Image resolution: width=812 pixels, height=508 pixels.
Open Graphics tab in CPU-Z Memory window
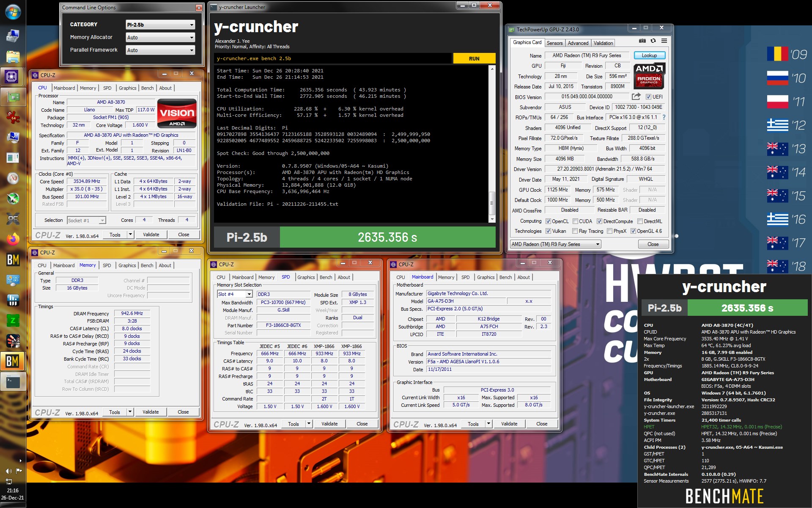pos(127,265)
